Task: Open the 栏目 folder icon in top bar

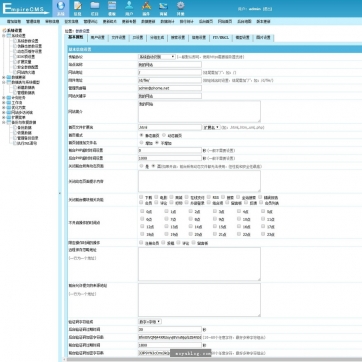Action: [95, 5]
